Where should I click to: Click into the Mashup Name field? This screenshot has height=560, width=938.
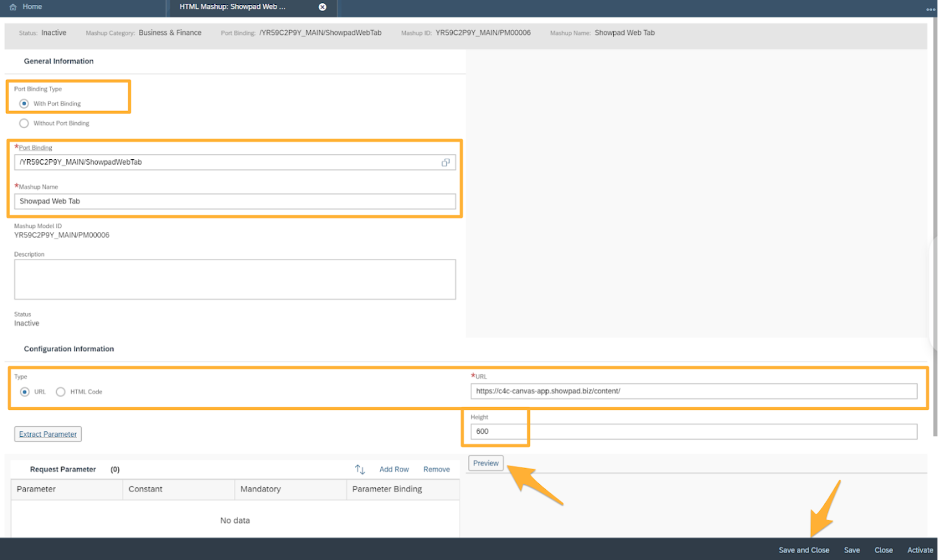click(x=234, y=201)
